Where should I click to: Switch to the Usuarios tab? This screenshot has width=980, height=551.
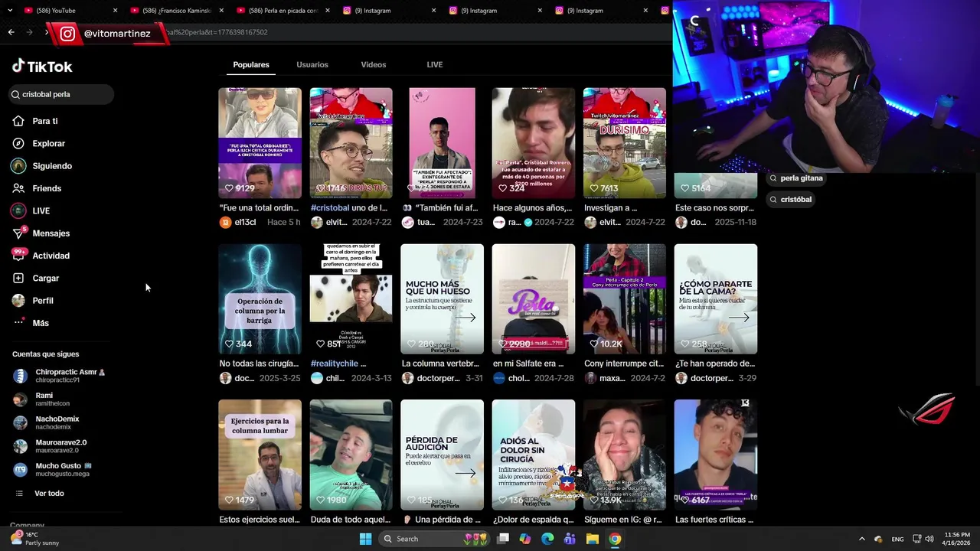tap(312, 65)
